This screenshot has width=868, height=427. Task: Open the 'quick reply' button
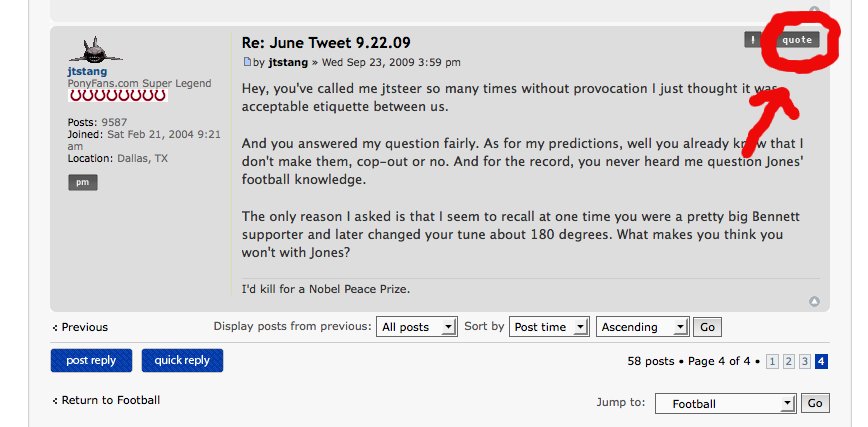(x=182, y=361)
